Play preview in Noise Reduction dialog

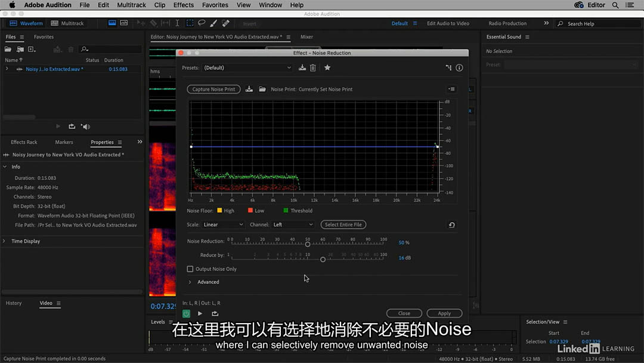click(200, 313)
